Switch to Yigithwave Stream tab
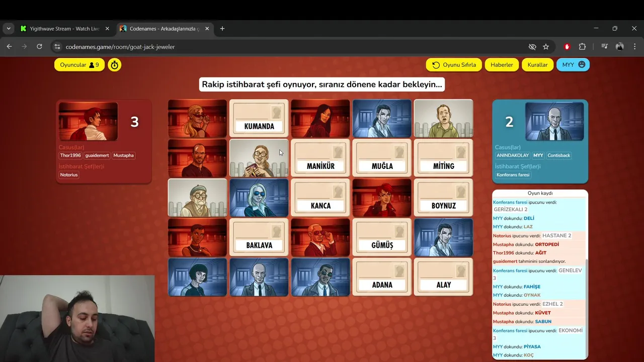 point(64,29)
